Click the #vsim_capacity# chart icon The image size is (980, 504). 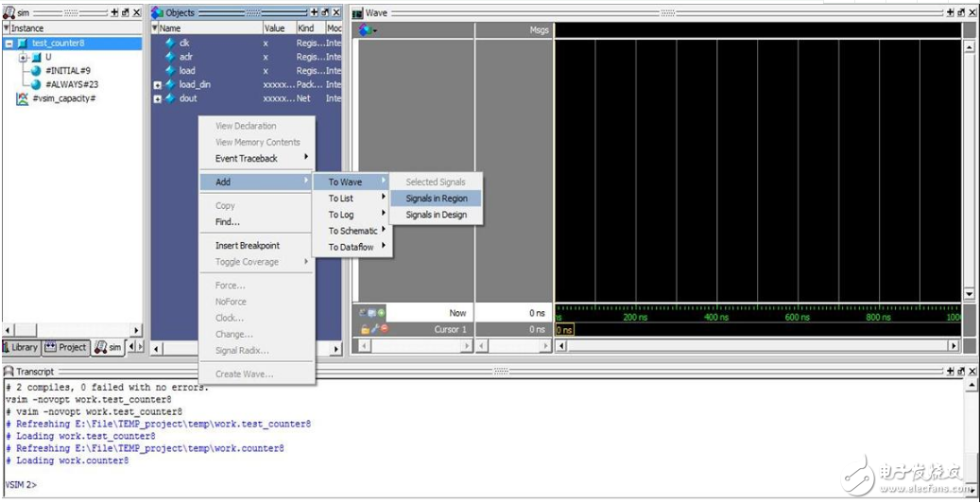pyautogui.click(x=23, y=98)
